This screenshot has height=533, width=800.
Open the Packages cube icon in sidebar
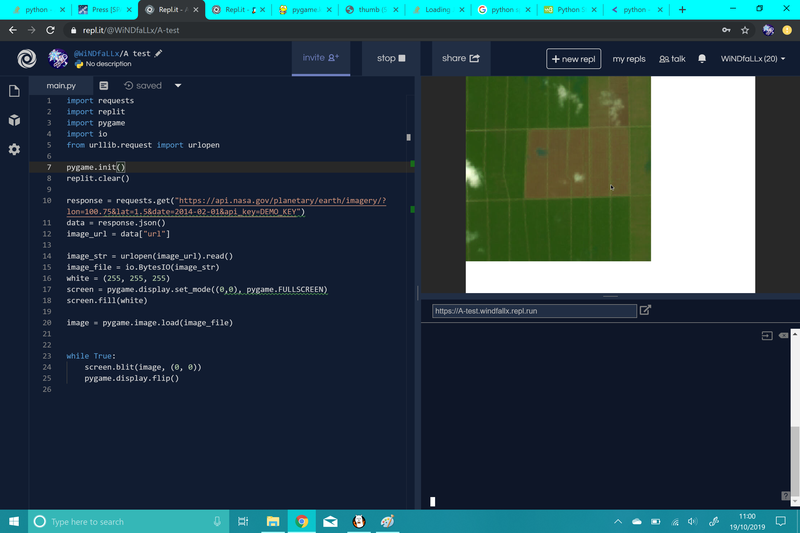(x=14, y=120)
